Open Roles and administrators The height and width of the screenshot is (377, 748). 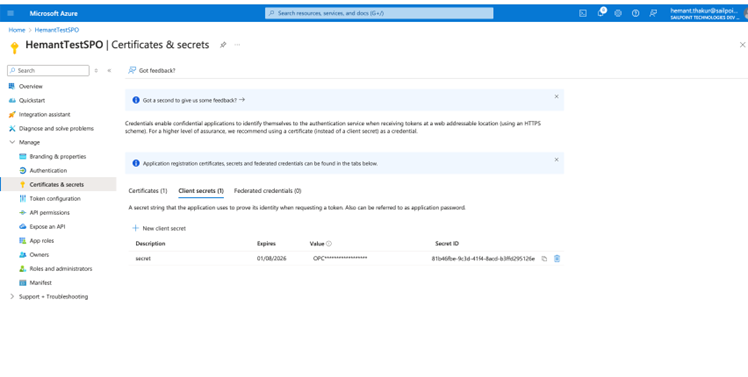61,269
